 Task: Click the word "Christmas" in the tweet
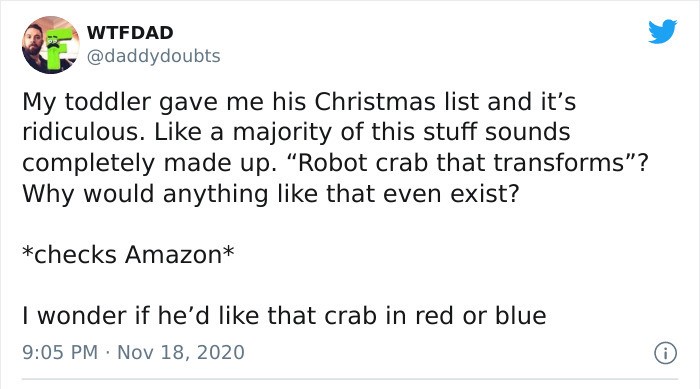click(x=375, y=101)
